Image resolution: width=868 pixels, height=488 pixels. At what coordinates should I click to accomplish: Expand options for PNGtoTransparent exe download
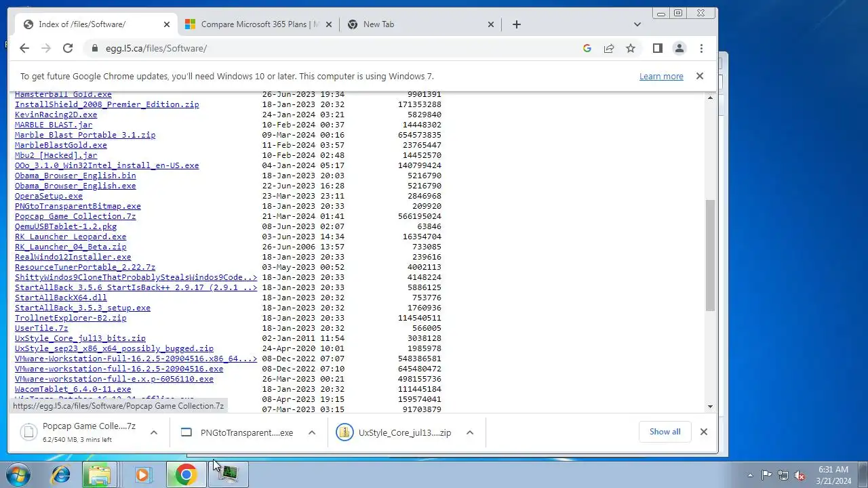pos(312,432)
